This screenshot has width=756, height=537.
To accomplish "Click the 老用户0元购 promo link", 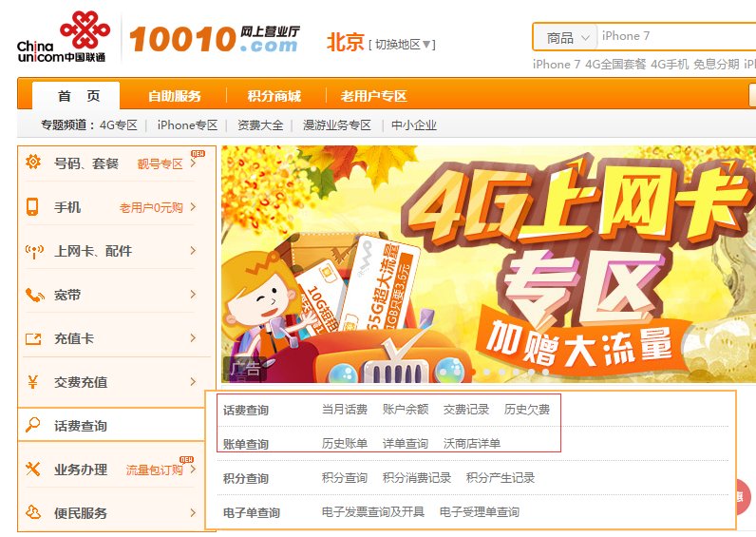I will [151, 208].
